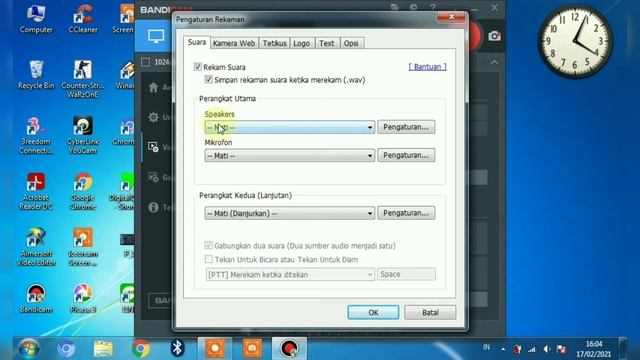Viewport: 640px width, 360px height.
Task: Toggle Rekam Suara checkbox
Action: [198, 67]
